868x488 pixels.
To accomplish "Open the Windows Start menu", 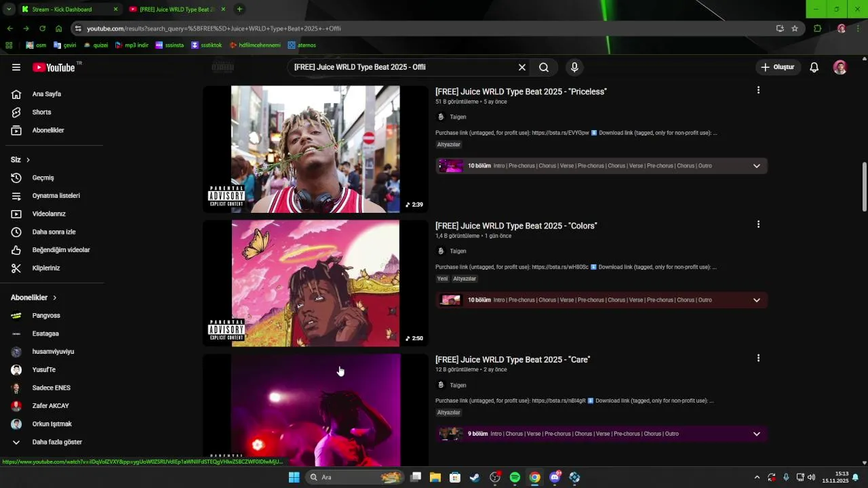I will (x=294, y=477).
